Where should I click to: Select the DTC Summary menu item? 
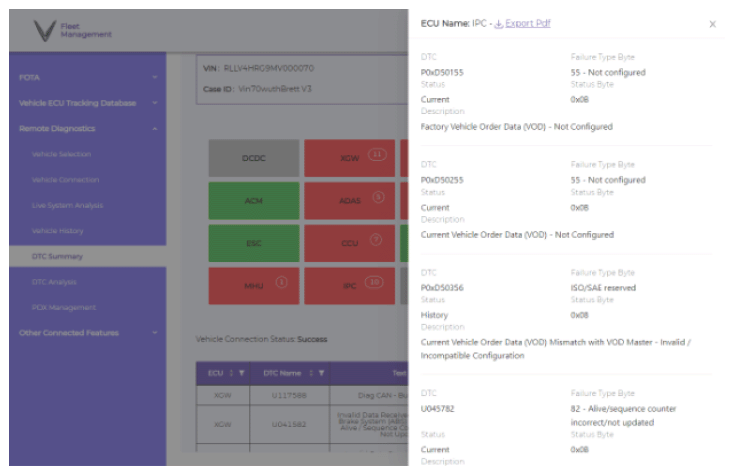(x=58, y=257)
